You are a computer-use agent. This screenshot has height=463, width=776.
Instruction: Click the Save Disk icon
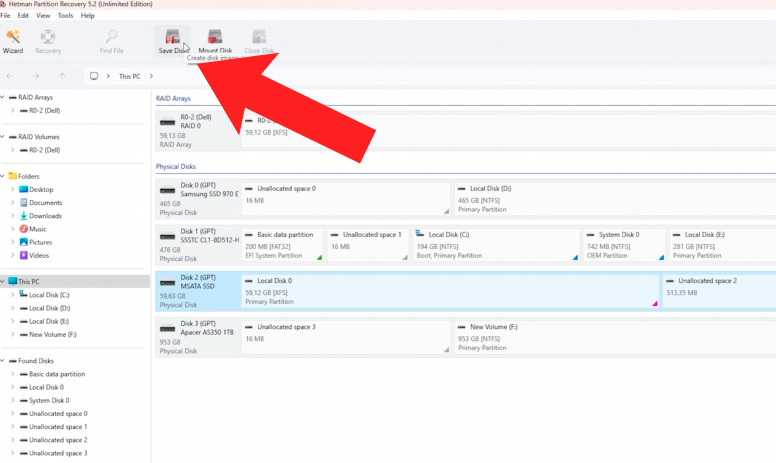172,37
